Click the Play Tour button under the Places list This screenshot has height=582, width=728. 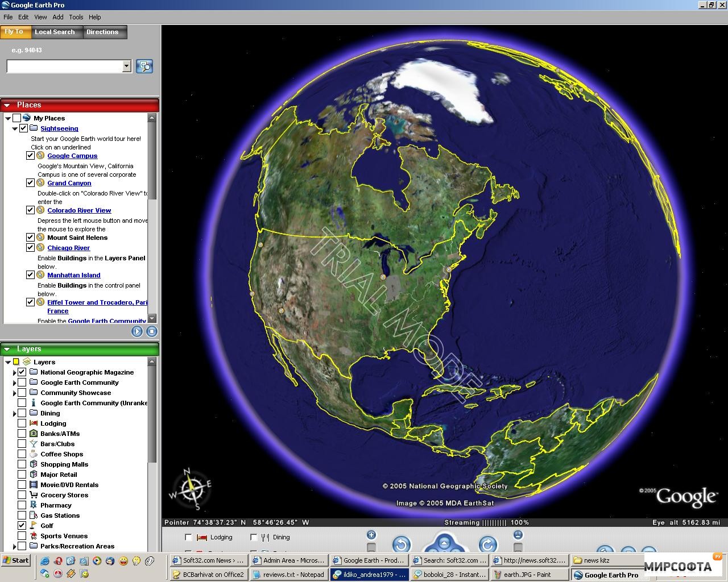(137, 331)
